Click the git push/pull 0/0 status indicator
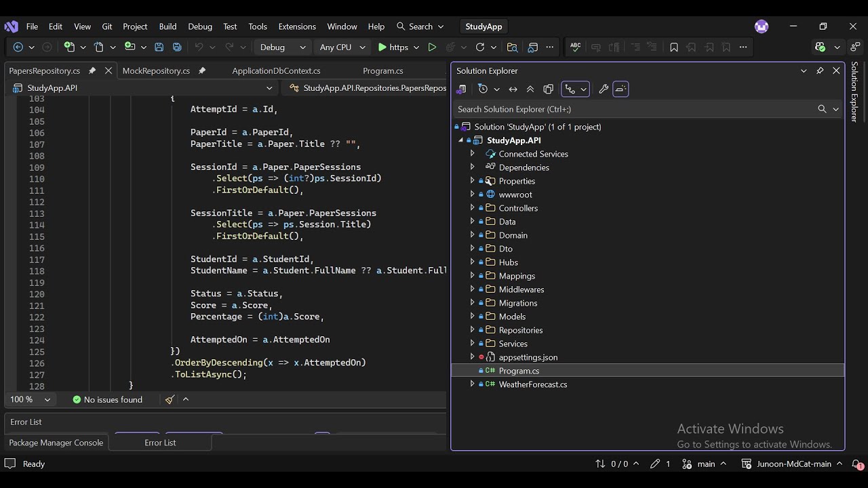 (618, 464)
